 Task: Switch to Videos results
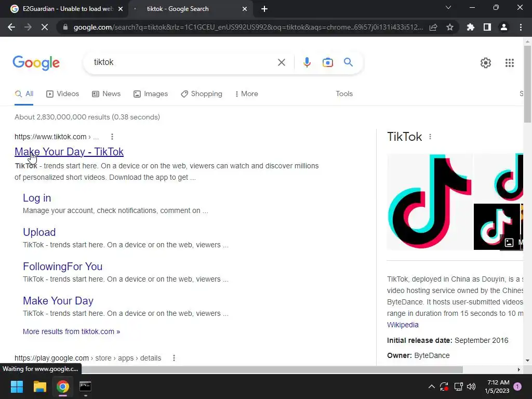tap(63, 94)
